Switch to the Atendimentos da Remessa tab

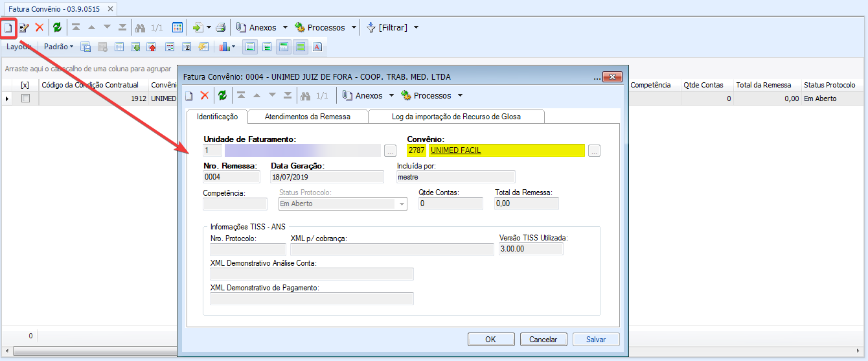pyautogui.click(x=308, y=117)
